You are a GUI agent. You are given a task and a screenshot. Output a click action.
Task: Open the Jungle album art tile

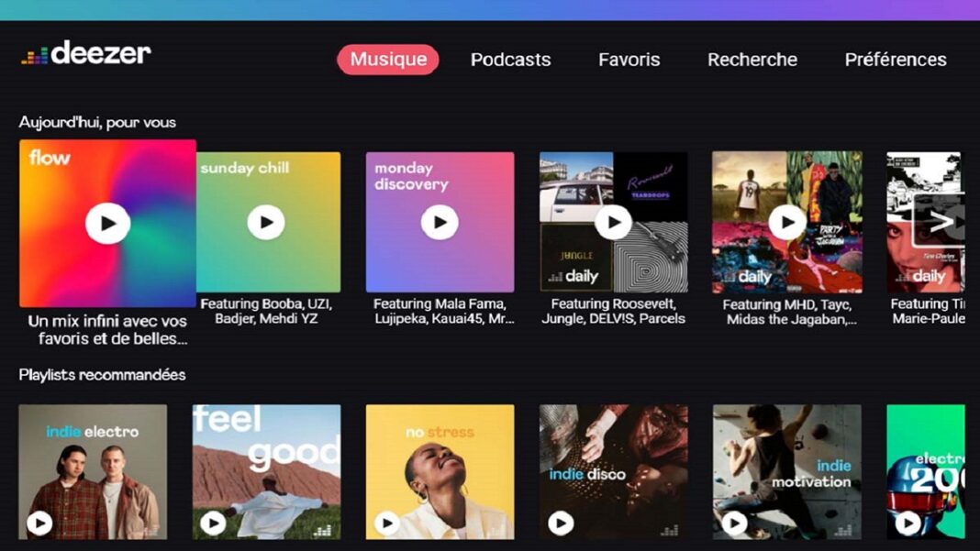click(x=576, y=258)
